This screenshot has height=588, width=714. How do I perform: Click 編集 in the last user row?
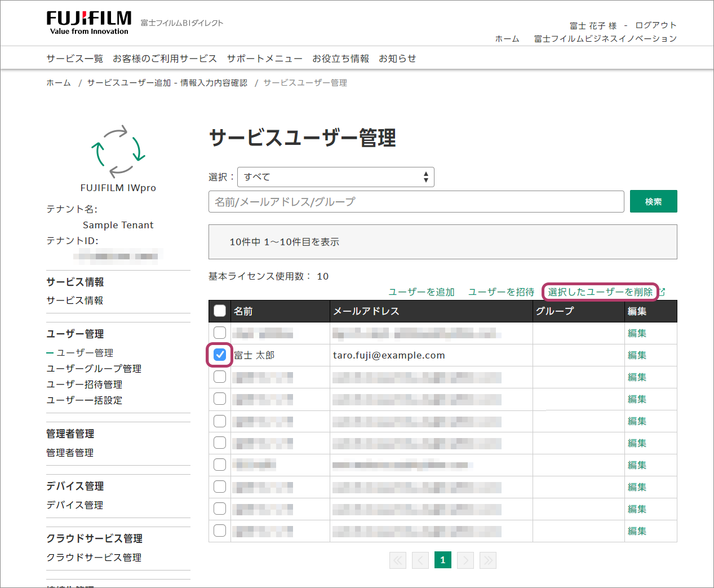pos(637,531)
